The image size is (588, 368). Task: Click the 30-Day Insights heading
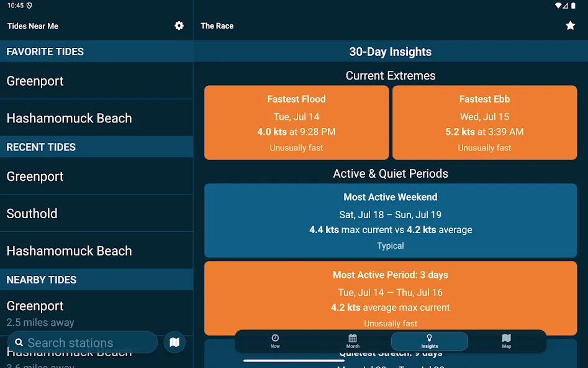pyautogui.click(x=391, y=52)
